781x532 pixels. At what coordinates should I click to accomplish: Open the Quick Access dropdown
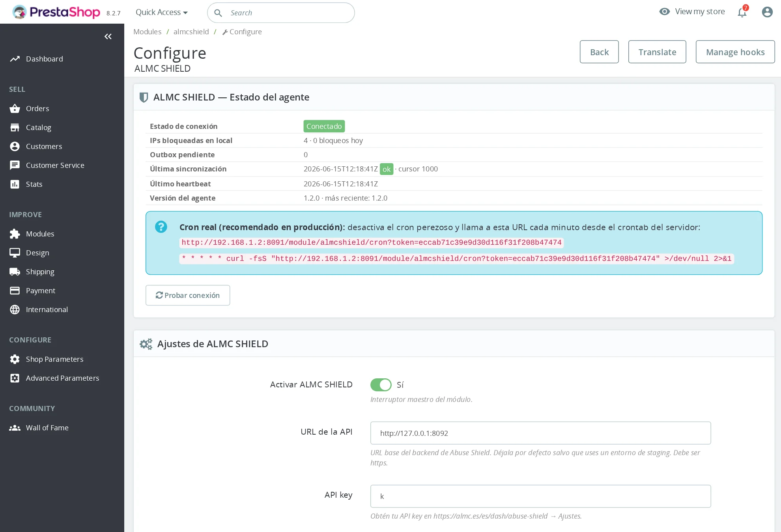162,12
